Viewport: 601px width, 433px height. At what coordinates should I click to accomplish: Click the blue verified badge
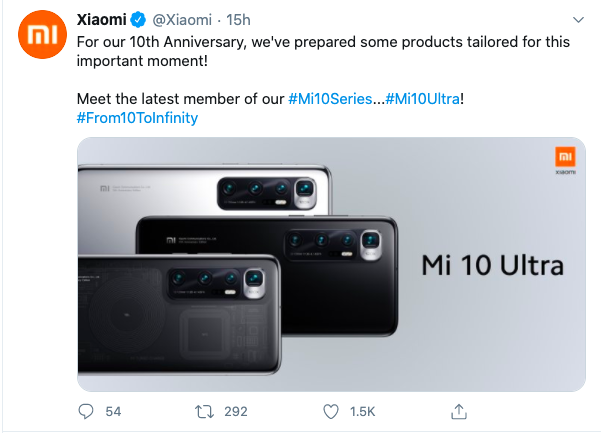(138, 19)
